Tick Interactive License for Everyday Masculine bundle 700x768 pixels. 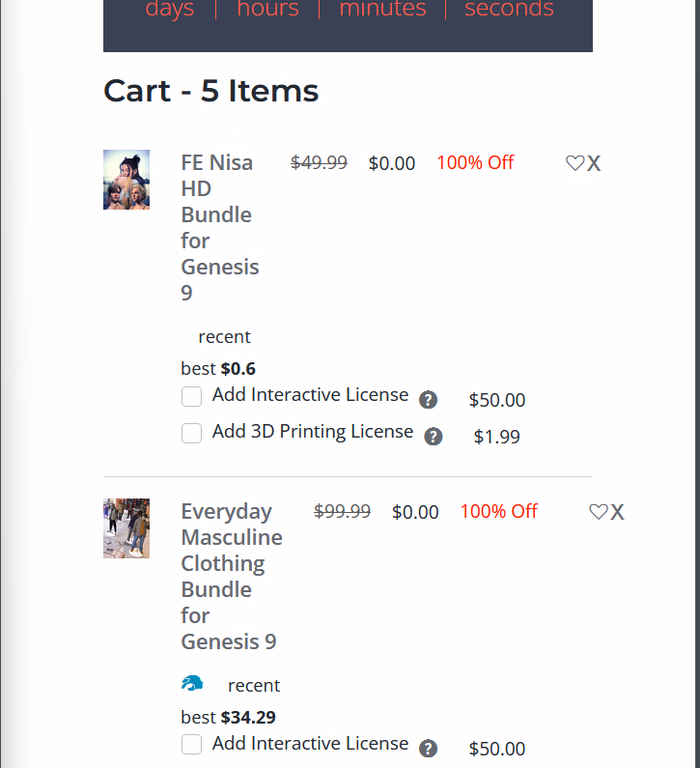(191, 744)
